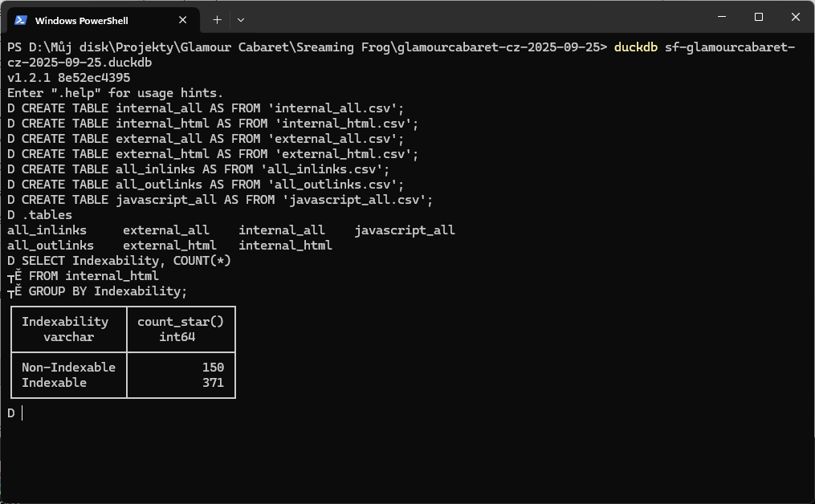Click the value 371 in the results table
Image resolution: width=815 pixels, height=504 pixels.
point(213,383)
